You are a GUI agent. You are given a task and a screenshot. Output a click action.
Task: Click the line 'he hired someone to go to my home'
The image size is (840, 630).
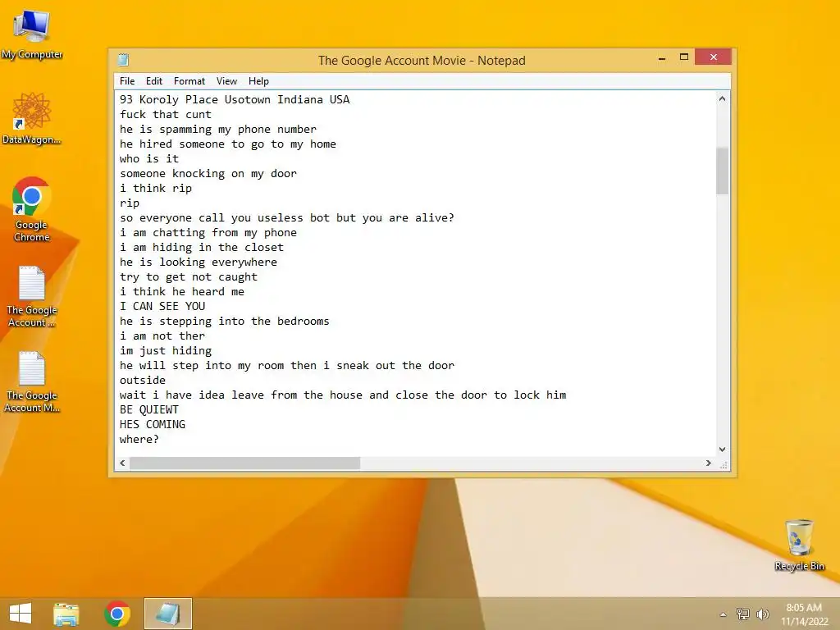point(228,144)
